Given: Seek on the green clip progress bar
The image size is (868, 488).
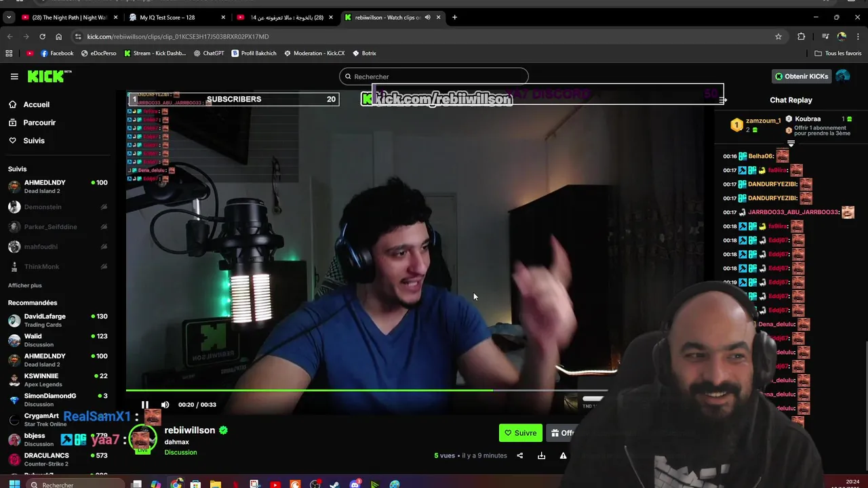Looking at the screenshot, I should point(366,390).
